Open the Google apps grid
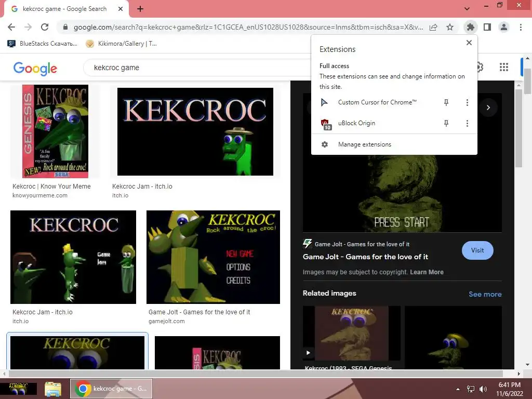This screenshot has height=399, width=532. click(504, 67)
